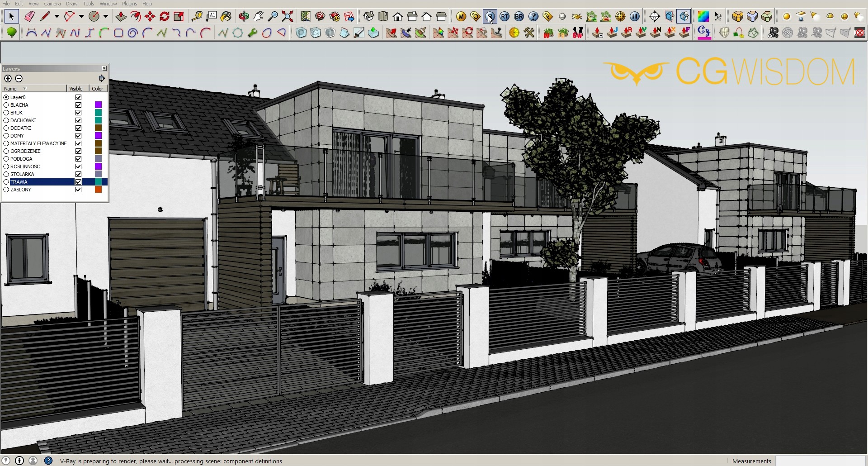
Task: Hide the BLACHA layer
Action: (x=79, y=105)
